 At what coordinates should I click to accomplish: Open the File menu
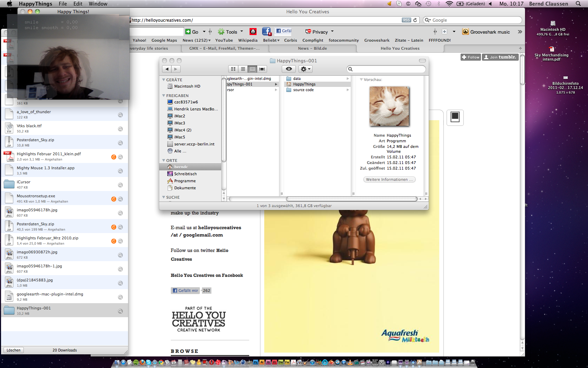(63, 4)
